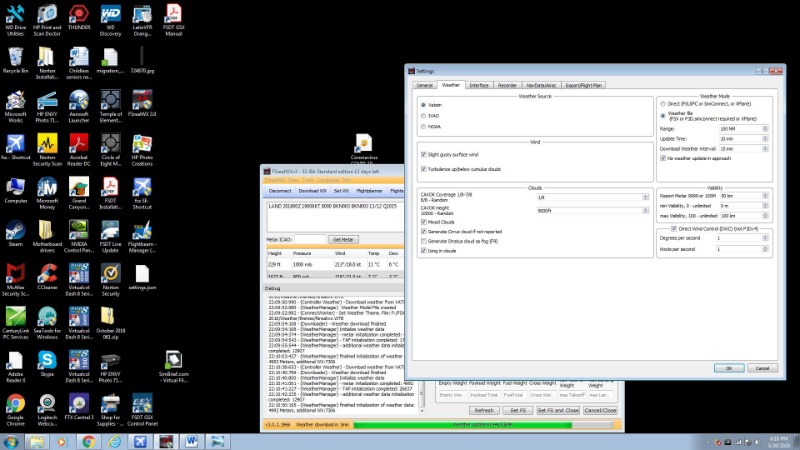Switch to the Interface settings tab
The width and height of the screenshot is (800, 450).
(479, 85)
